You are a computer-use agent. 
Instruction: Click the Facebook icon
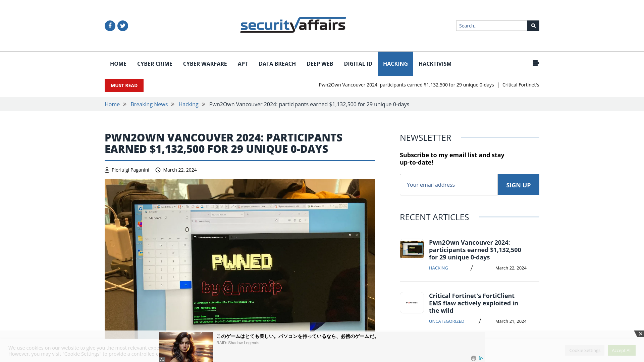pos(110,25)
